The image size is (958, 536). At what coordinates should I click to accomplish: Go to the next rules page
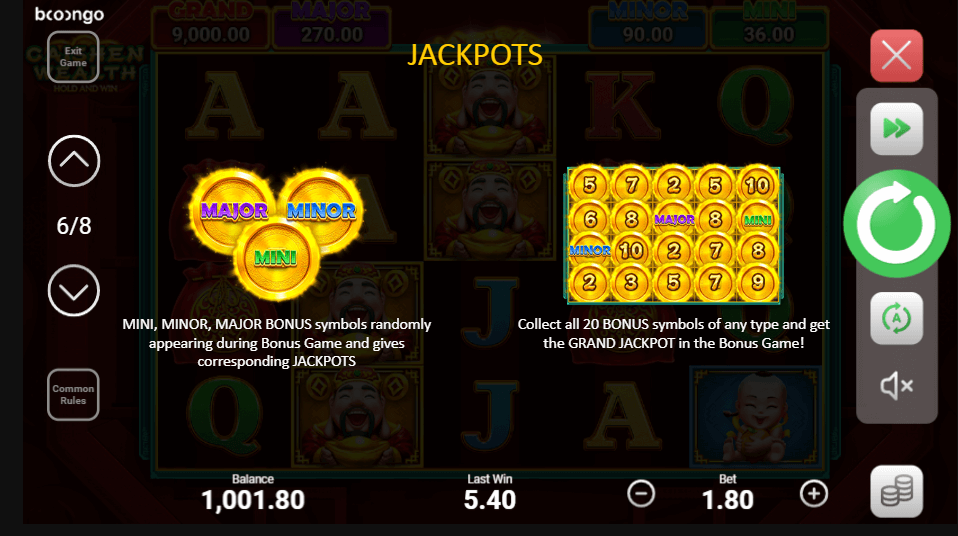click(x=74, y=290)
